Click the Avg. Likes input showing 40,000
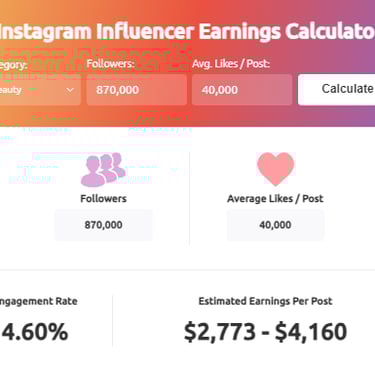375x366 pixels. [x=242, y=90]
